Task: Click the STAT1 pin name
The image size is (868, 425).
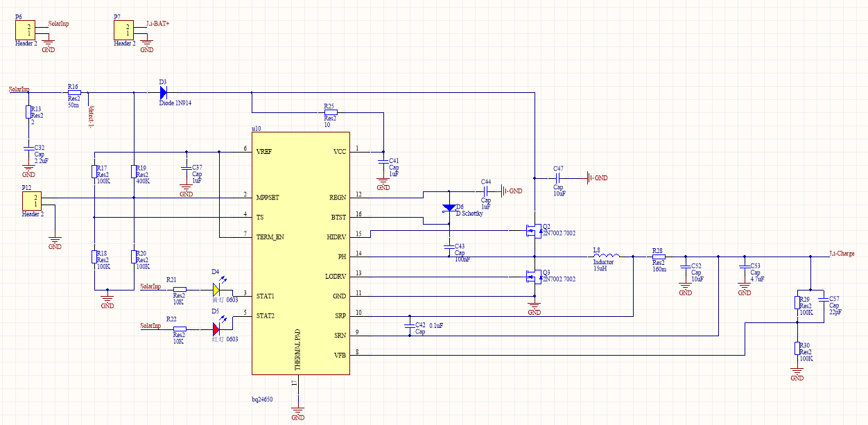Action: pos(266,296)
